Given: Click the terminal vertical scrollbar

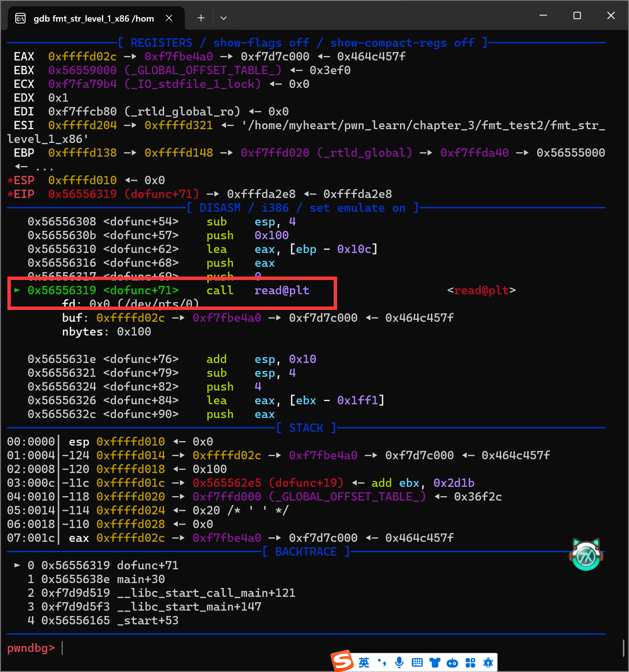Looking at the screenshot, I should click(624, 648).
